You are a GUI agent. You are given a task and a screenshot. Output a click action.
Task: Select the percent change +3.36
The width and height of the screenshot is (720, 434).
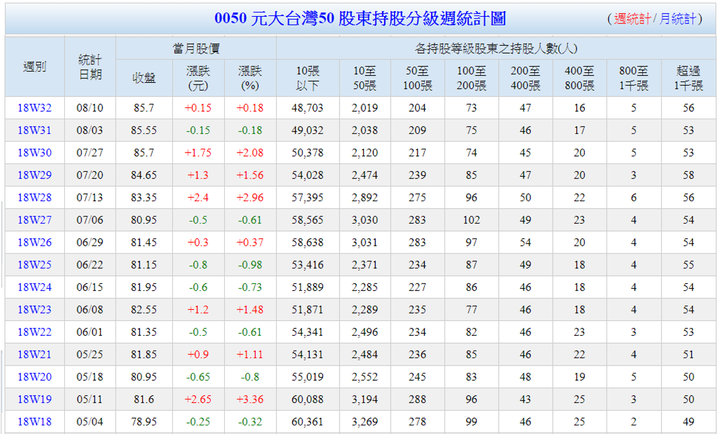pyautogui.click(x=250, y=399)
